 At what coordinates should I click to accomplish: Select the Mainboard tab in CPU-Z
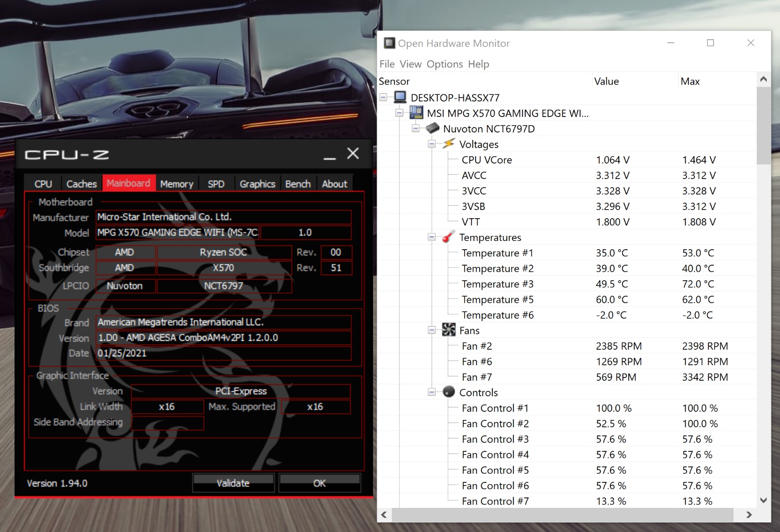click(129, 183)
